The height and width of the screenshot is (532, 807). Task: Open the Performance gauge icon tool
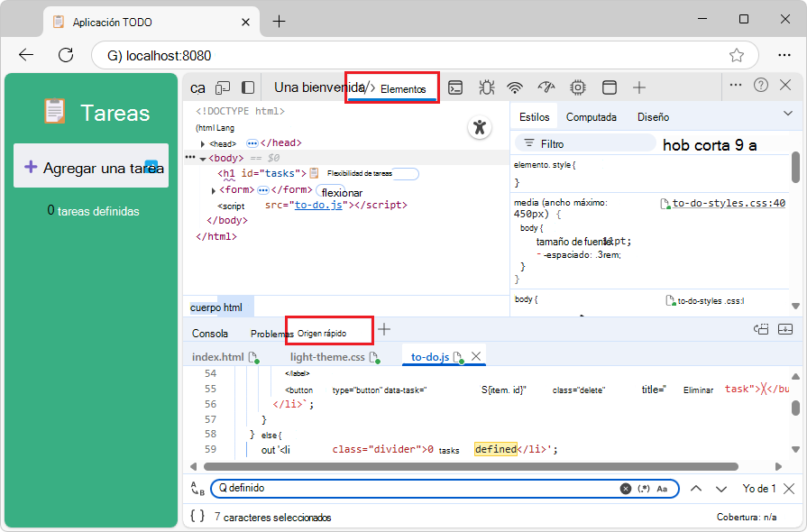point(546,87)
